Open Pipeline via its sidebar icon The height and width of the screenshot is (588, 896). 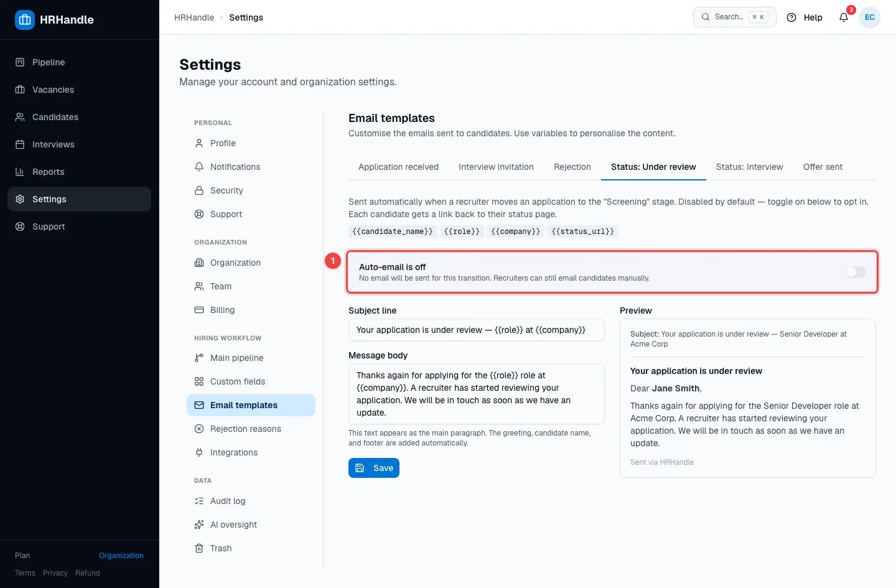pos(20,62)
